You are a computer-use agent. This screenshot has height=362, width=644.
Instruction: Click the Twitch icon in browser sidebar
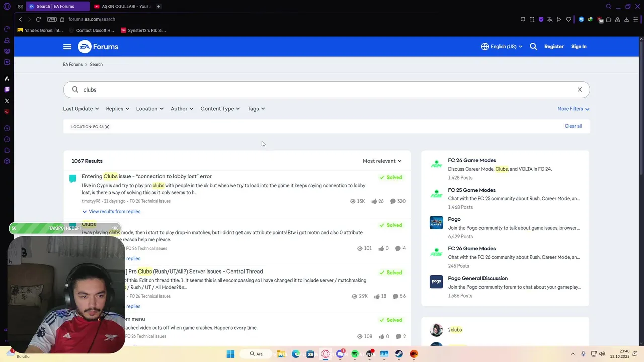click(x=7, y=89)
